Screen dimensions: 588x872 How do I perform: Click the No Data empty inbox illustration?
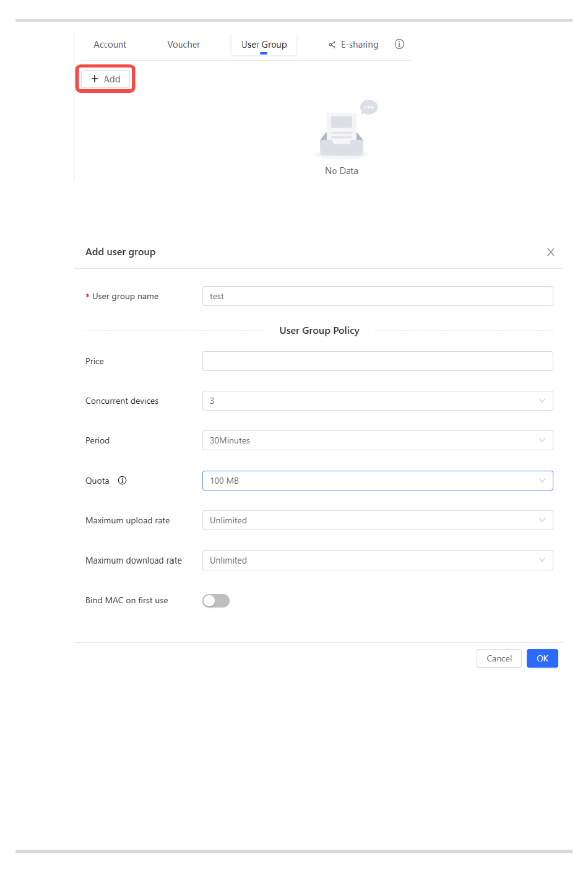[342, 131]
